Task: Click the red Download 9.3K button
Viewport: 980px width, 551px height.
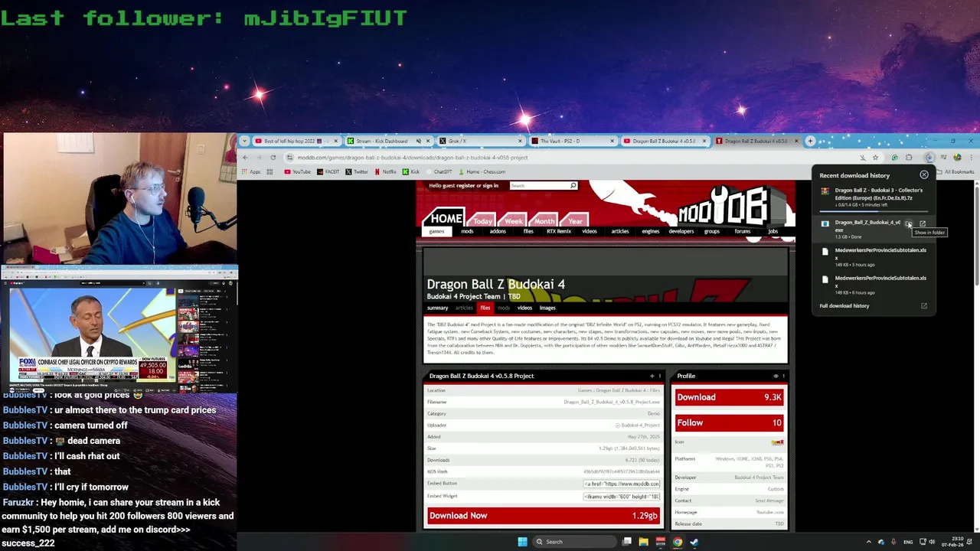Action: click(x=729, y=397)
